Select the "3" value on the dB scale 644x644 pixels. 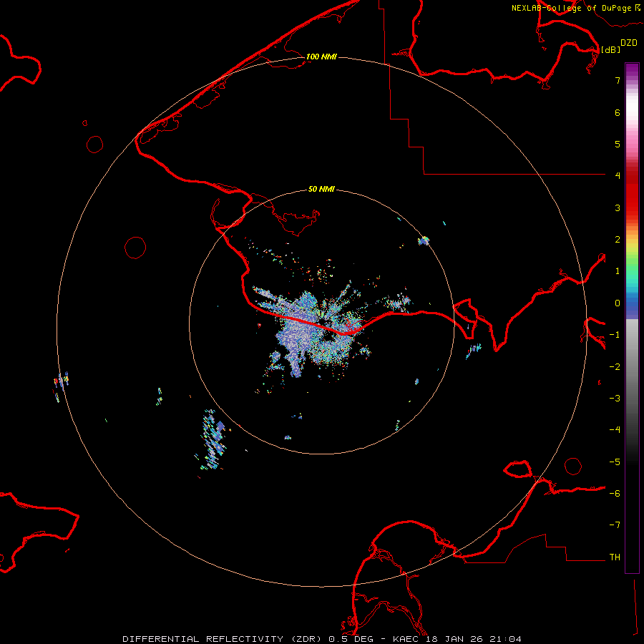pos(618,208)
